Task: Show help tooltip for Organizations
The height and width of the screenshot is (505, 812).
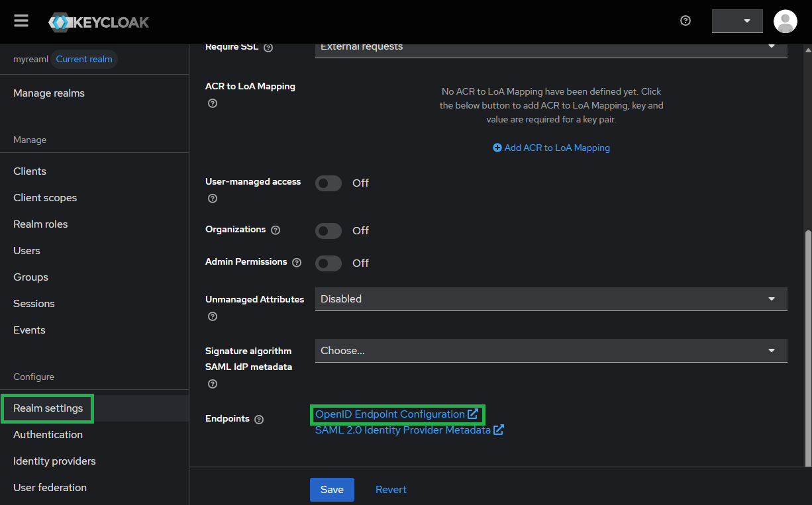Action: pyautogui.click(x=276, y=230)
